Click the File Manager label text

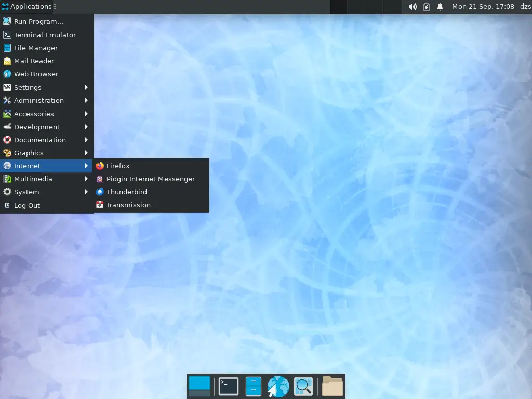36,48
